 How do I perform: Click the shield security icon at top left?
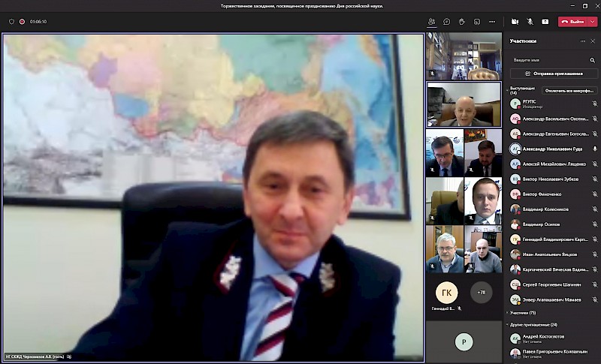pos(11,22)
